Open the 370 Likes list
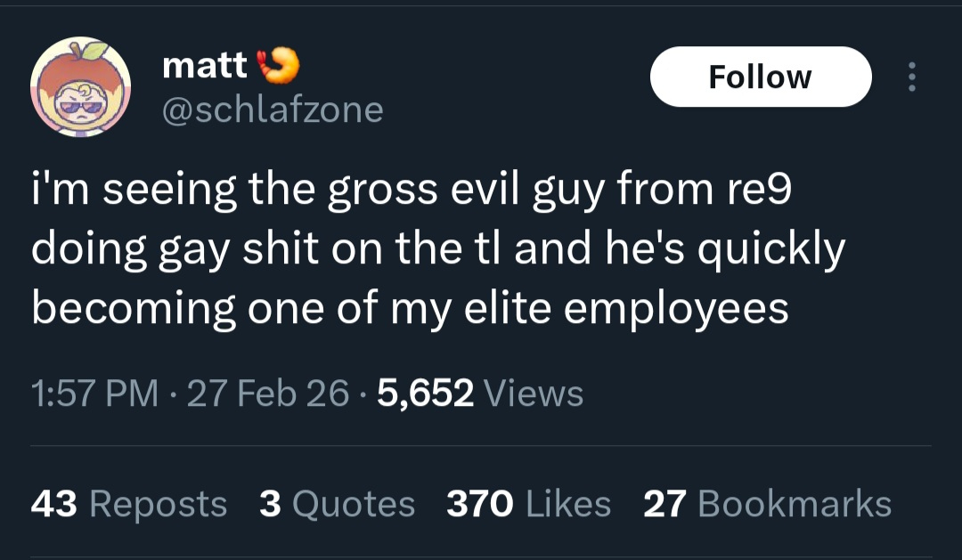 [528, 504]
